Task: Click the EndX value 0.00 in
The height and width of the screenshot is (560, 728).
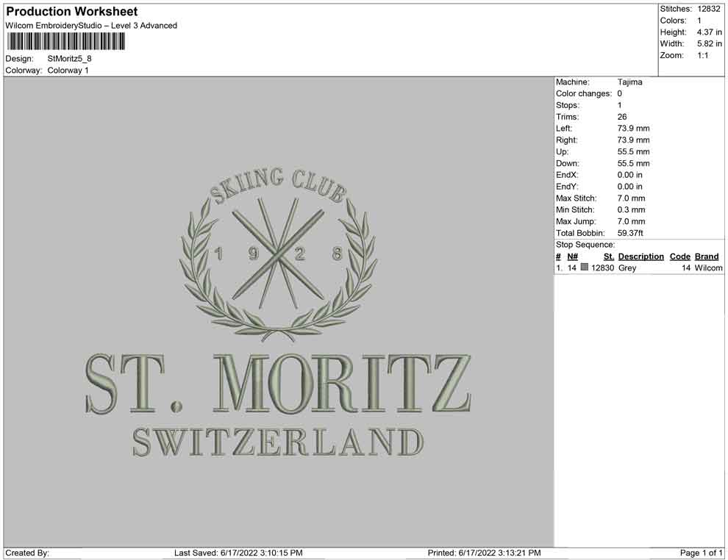Action: 629,175
